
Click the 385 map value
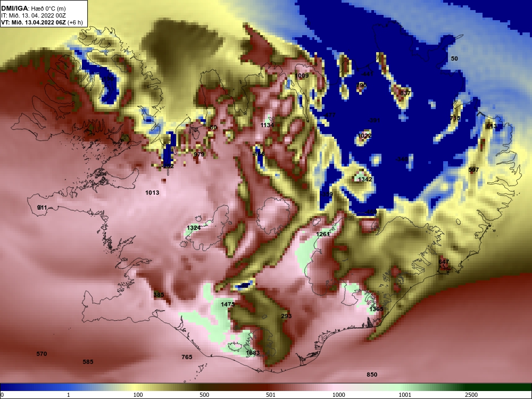click(159, 295)
